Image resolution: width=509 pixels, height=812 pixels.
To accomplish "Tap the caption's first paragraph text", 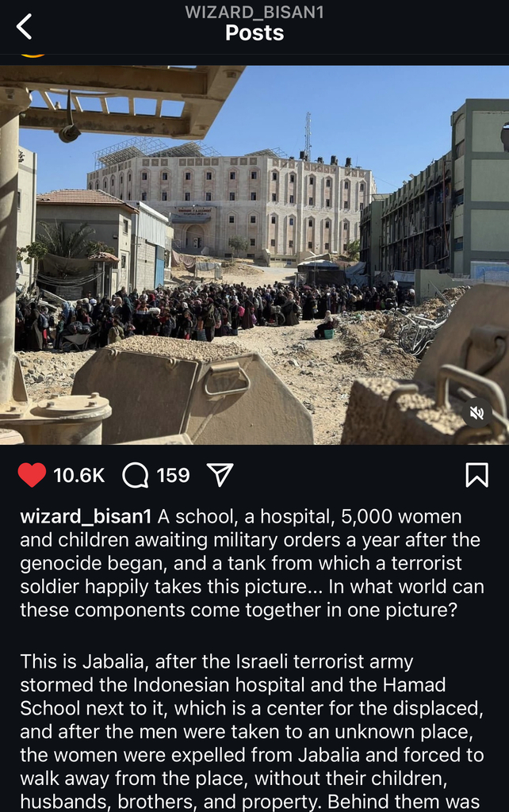I will tap(252, 563).
